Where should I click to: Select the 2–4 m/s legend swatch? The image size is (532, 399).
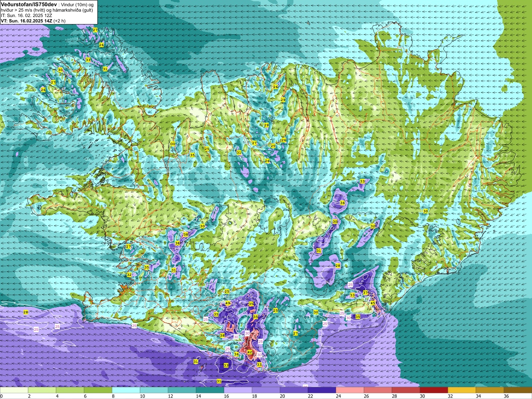[x=42, y=390]
